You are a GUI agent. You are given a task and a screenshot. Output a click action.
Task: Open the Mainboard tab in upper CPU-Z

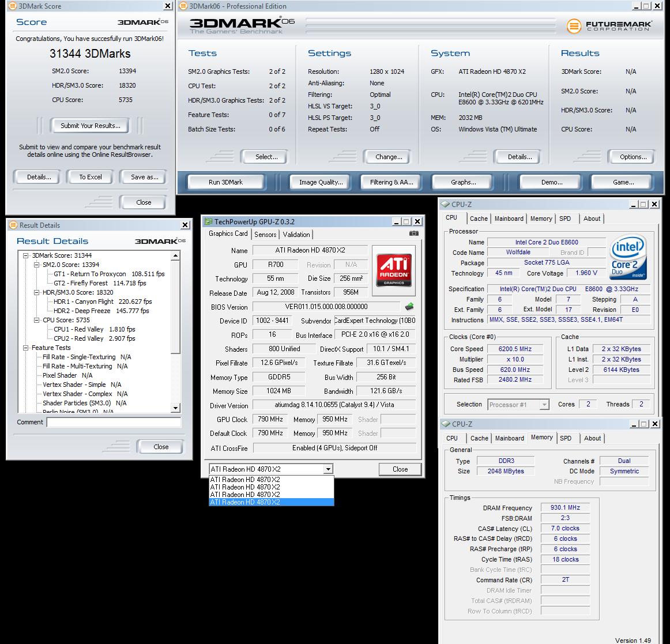coord(509,219)
